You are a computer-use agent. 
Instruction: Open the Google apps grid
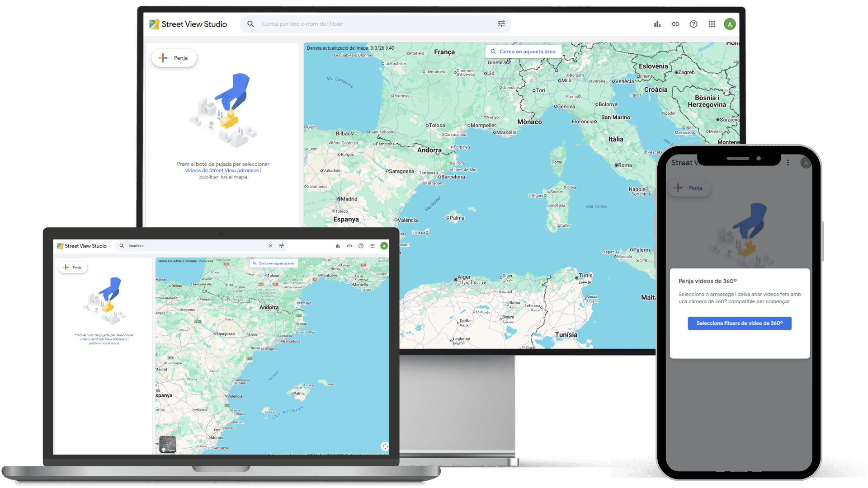(x=712, y=24)
